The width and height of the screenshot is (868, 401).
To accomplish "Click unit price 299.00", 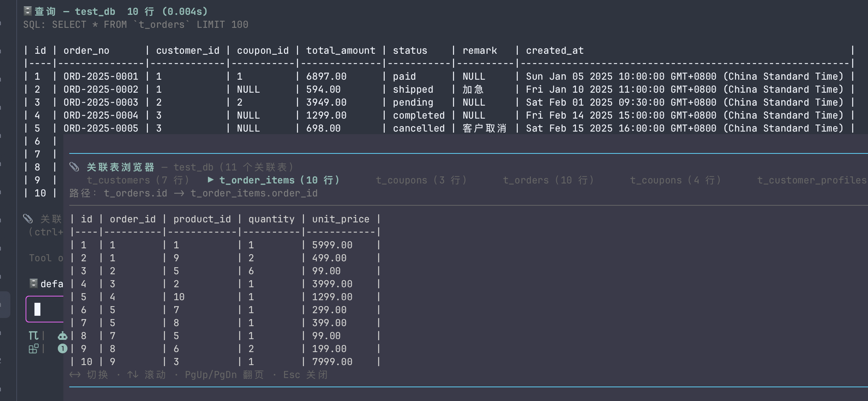I will 329,310.
